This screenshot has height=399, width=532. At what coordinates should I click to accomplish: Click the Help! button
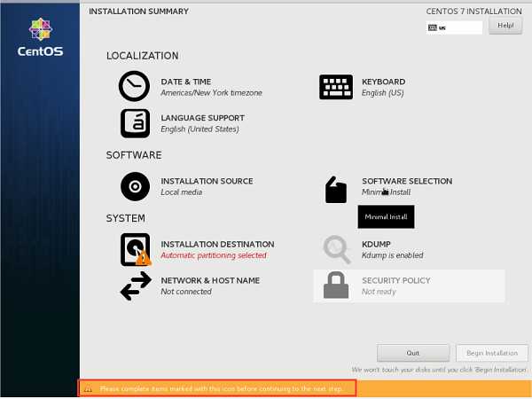pyautogui.click(x=505, y=26)
